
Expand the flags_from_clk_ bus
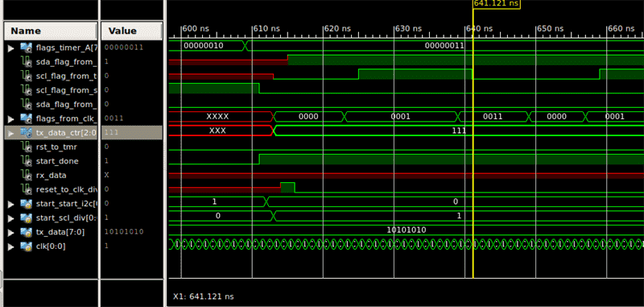[11, 118]
